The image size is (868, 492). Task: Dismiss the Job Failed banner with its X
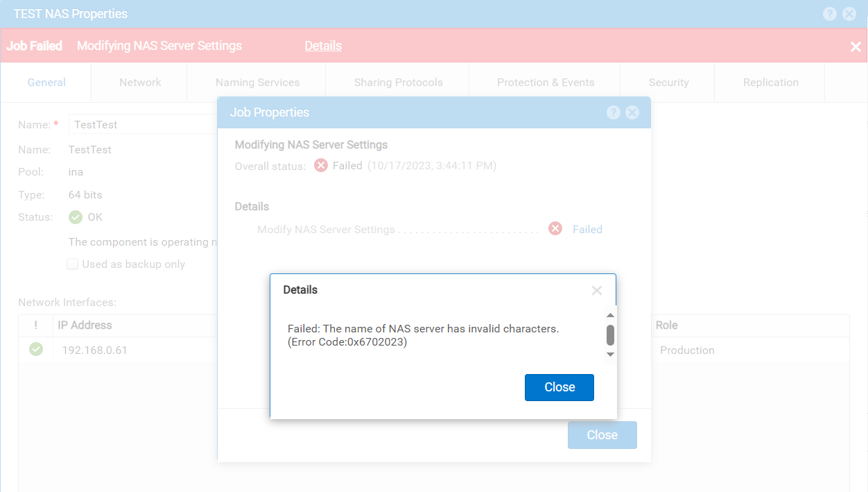click(855, 46)
